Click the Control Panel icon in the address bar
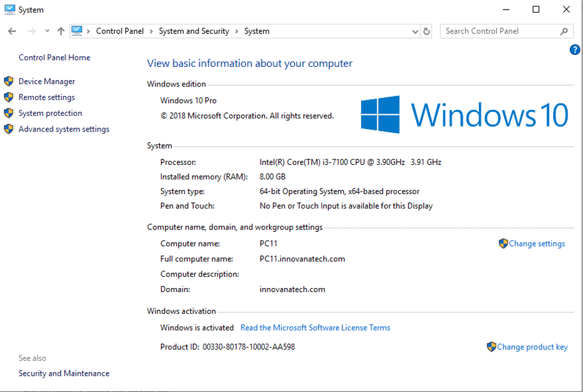Viewport: 583px width, 392px height. pyautogui.click(x=77, y=30)
